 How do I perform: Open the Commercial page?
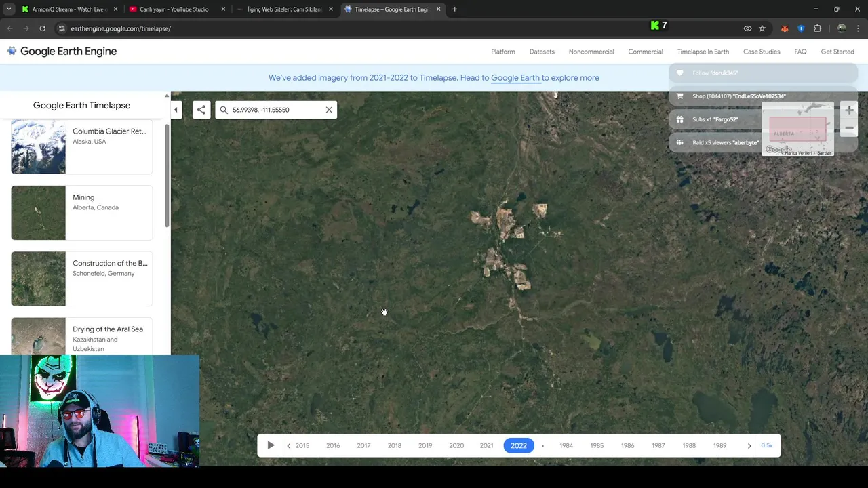click(646, 52)
